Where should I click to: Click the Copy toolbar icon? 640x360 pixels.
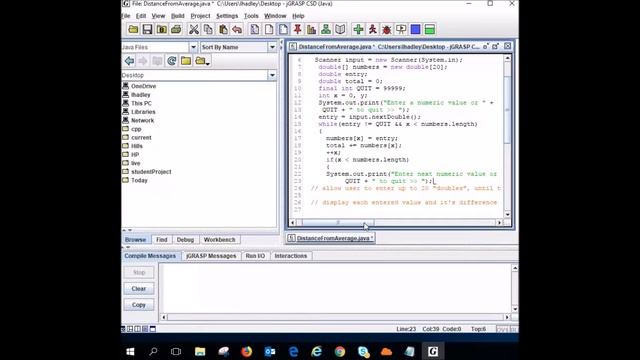208,29
